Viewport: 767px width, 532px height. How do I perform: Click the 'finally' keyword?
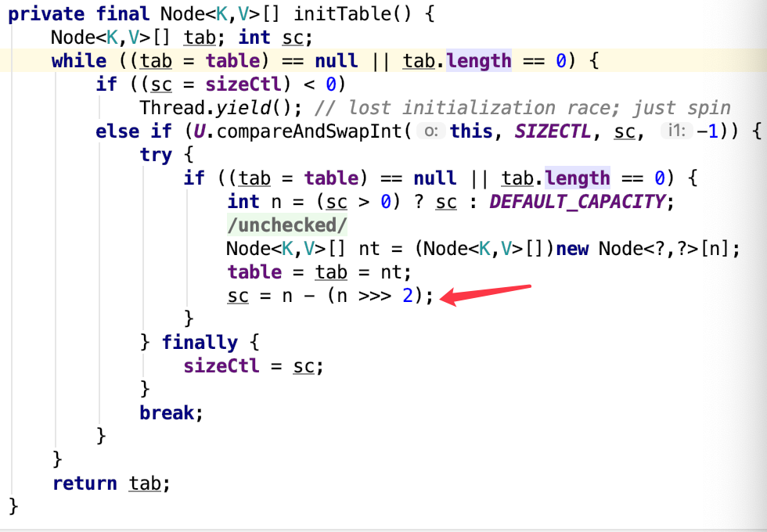pyautogui.click(x=200, y=343)
